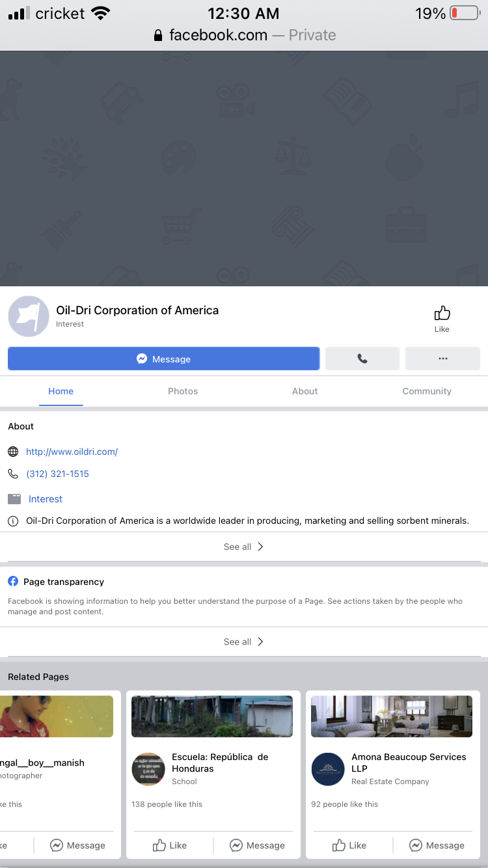
Task: Tap the phone number (312) 321-1515
Action: point(57,474)
